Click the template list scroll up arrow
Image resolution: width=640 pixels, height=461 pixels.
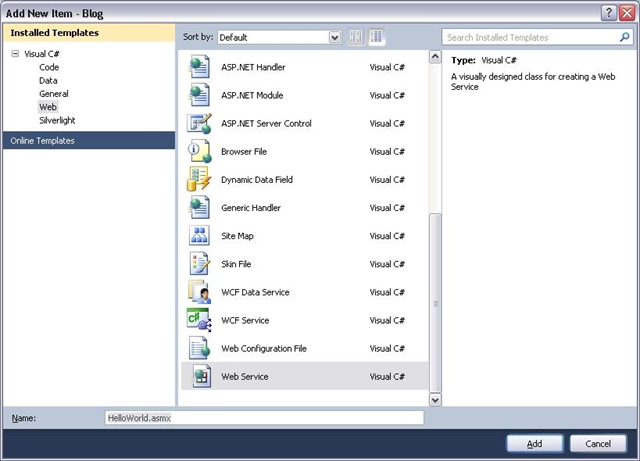point(435,56)
